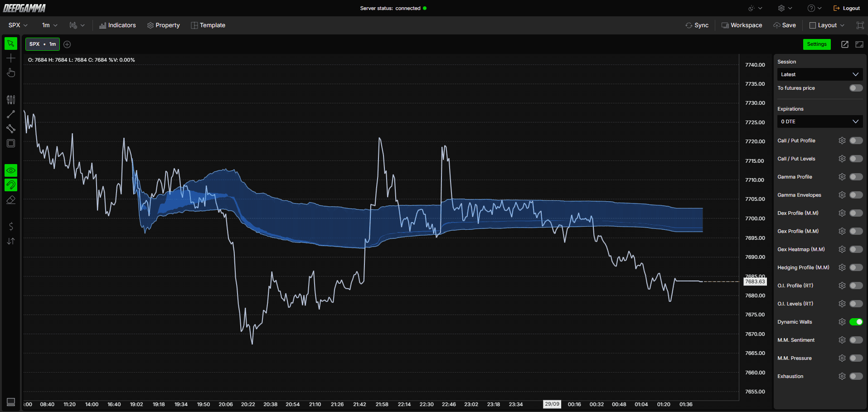Turn on the Gamma Envelopes toggle

pos(856,195)
